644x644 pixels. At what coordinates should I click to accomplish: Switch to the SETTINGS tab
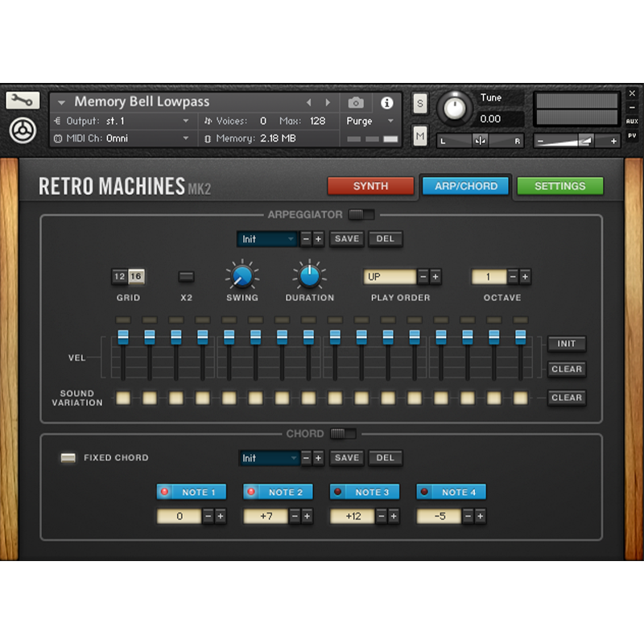click(559, 186)
